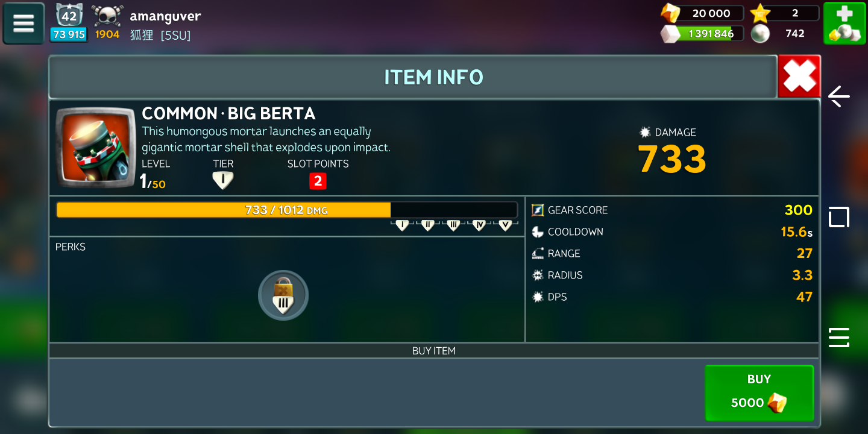Screen dimensions: 868x434
Task: Open the green add-currency shop button
Action: 844,24
